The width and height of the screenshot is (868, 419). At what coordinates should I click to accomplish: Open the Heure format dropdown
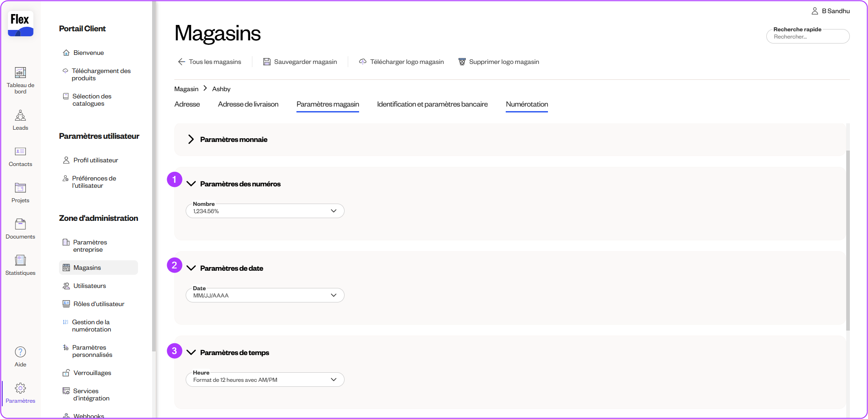pos(265,380)
